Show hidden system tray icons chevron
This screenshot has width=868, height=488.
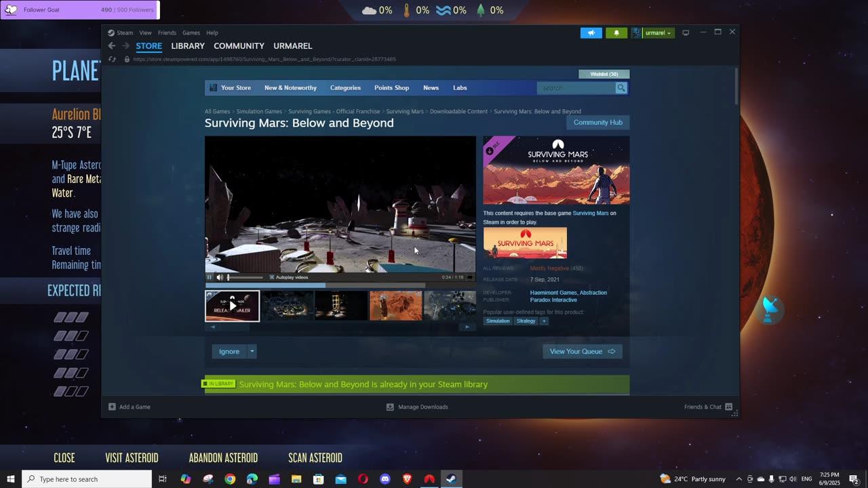pyautogui.click(x=738, y=479)
